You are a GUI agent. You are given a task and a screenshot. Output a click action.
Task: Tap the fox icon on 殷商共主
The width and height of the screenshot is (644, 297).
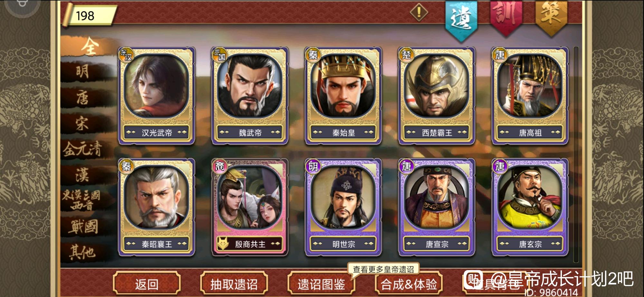(223, 244)
